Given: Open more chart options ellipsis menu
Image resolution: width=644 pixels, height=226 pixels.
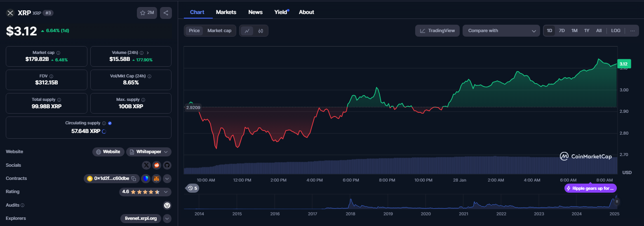Looking at the screenshot, I should [632, 30].
